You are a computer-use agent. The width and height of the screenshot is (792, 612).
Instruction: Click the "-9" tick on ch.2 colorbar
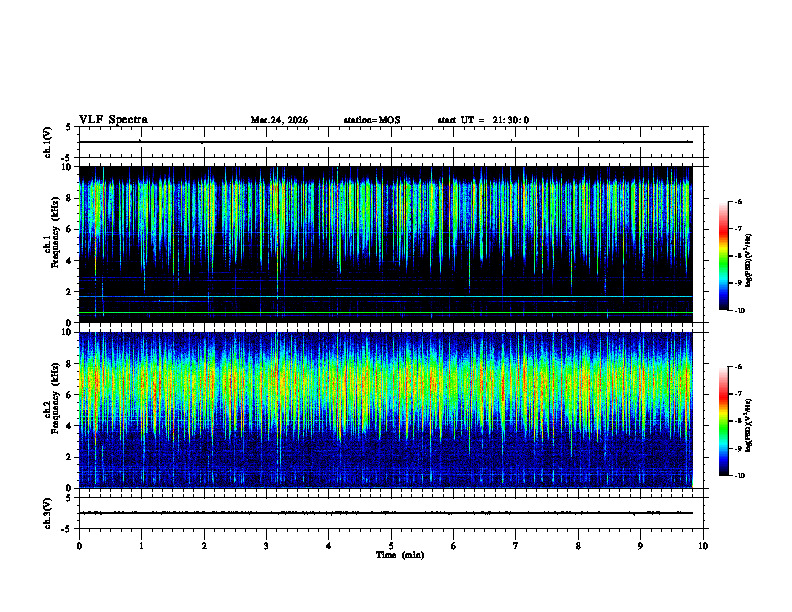tap(738, 448)
